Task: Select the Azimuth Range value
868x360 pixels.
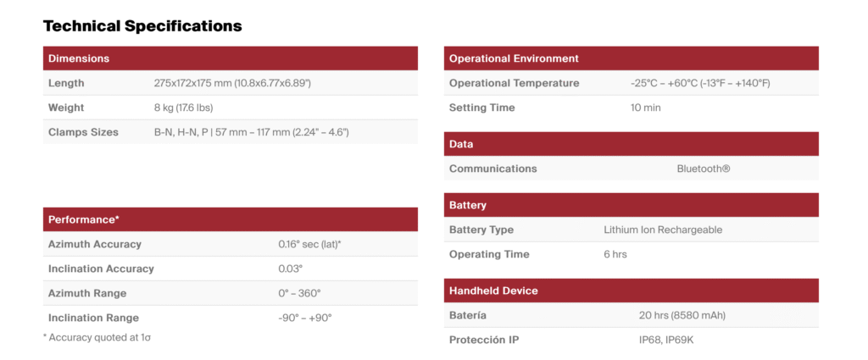Action: [299, 293]
